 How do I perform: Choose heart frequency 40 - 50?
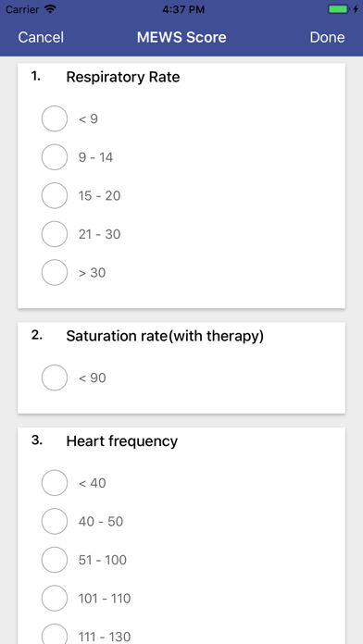coord(55,521)
